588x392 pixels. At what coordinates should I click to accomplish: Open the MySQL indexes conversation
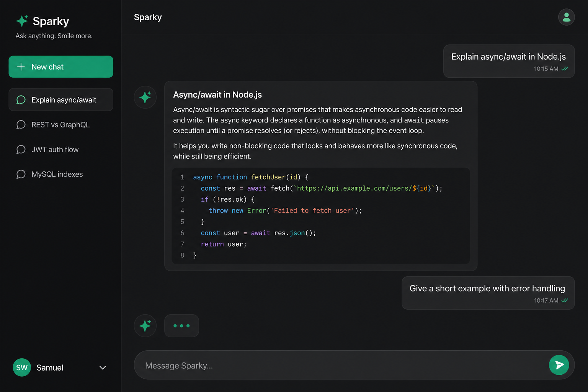[x=61, y=174]
